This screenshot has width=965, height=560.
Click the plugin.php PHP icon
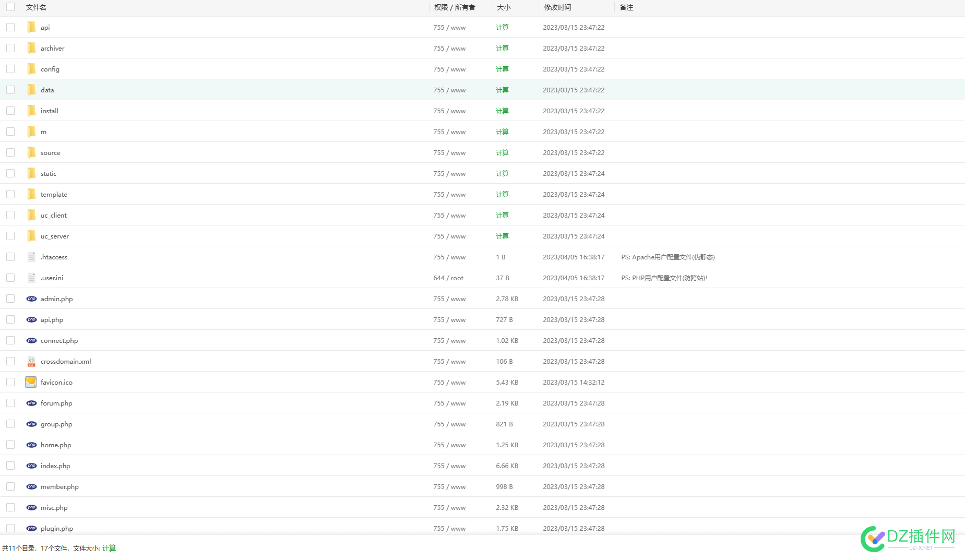click(31, 528)
